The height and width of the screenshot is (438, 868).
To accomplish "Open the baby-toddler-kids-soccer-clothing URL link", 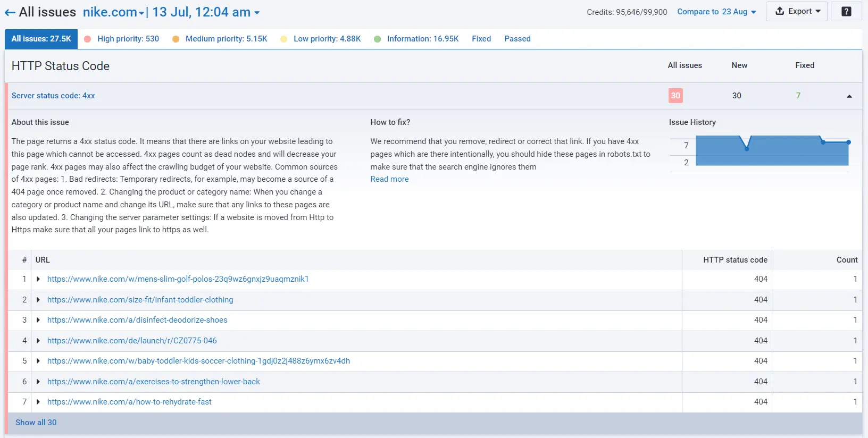I will [x=198, y=361].
